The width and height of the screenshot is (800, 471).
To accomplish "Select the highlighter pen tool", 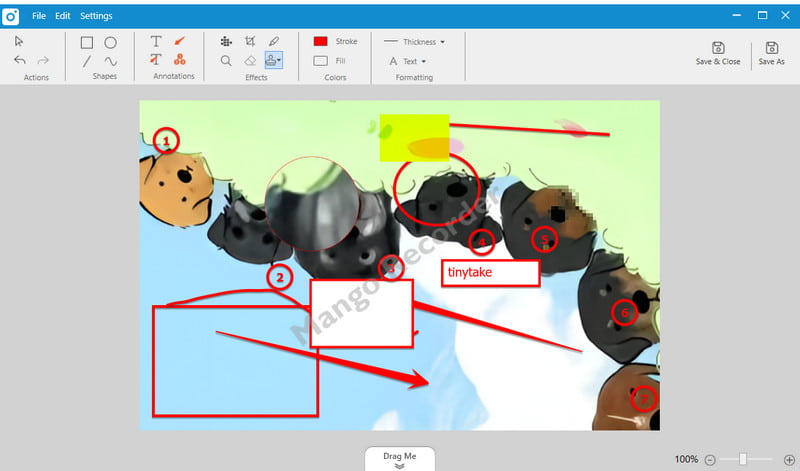I will click(274, 41).
